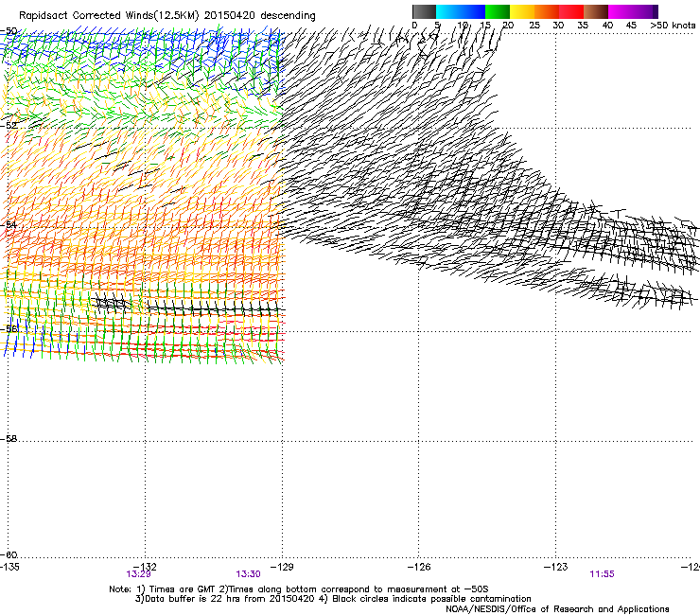Click the longitude label '-129'
700x615 pixels.
click(282, 567)
